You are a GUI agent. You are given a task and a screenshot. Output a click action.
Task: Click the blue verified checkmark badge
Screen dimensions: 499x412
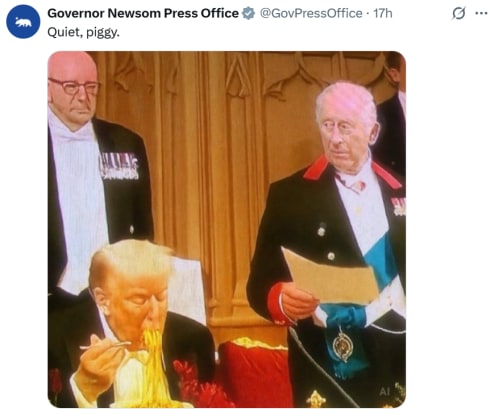point(248,13)
